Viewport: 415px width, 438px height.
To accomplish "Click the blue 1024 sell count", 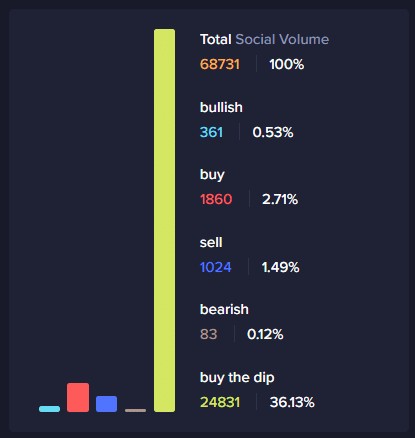I will click(215, 267).
